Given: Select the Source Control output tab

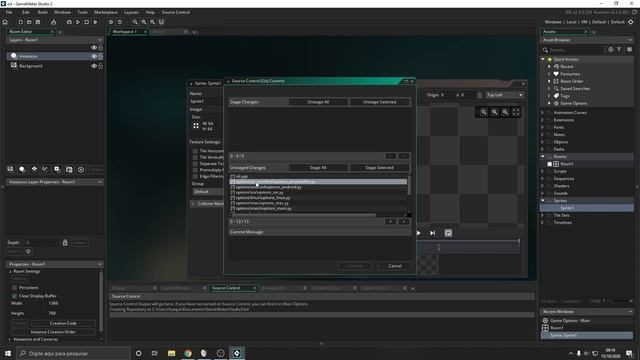Looking at the screenshot, I should 226,288.
